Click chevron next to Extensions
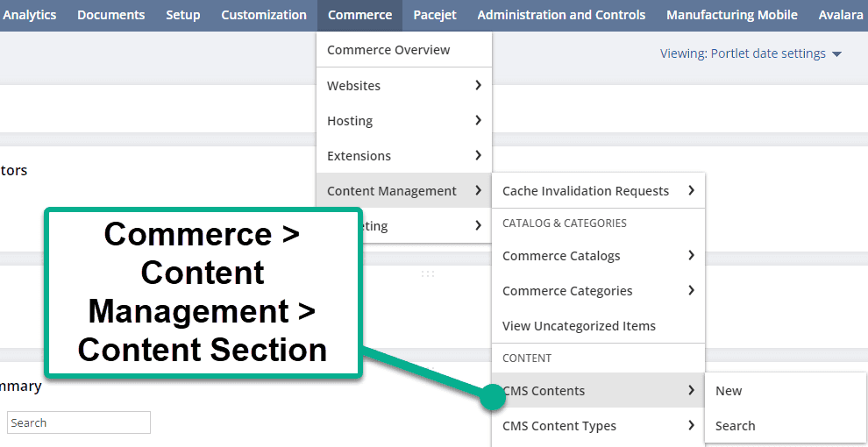Image resolution: width=868 pixels, height=447 pixels. point(479,155)
